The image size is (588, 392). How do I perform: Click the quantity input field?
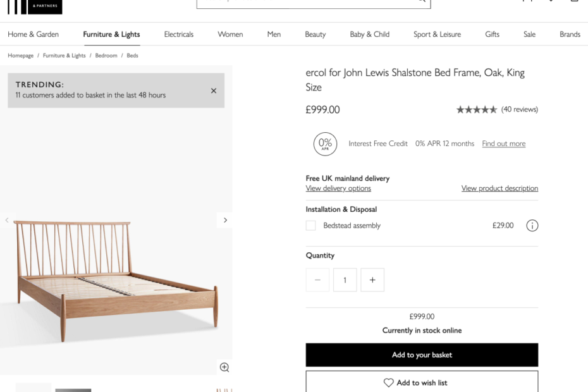click(x=345, y=280)
